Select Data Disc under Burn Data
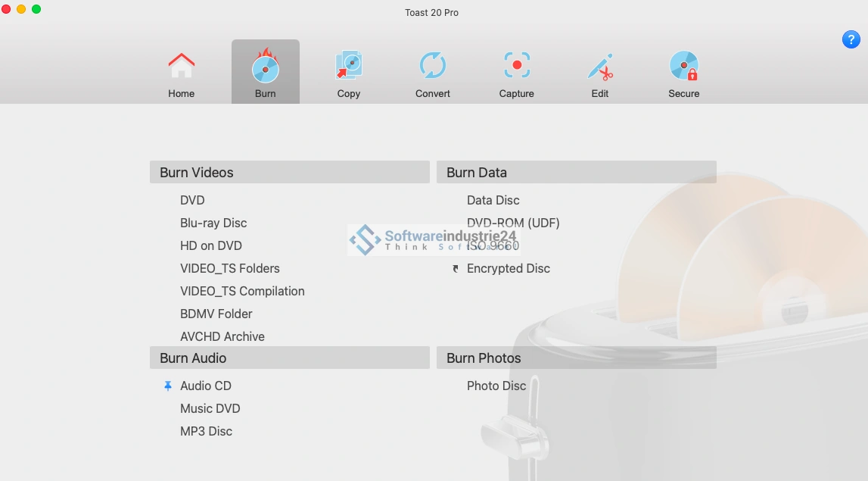This screenshot has width=868, height=481. (493, 201)
